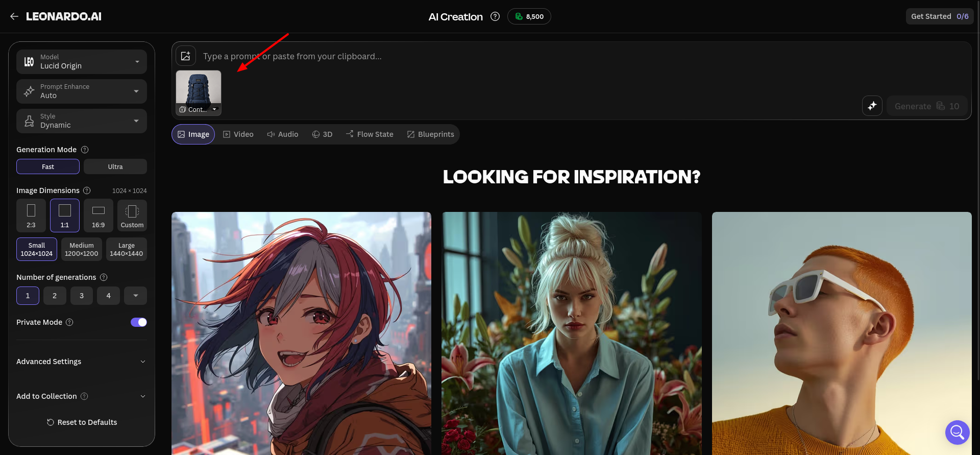Select the 2:3 portrait aspect ratio
The image size is (980, 455).
coord(31,215)
